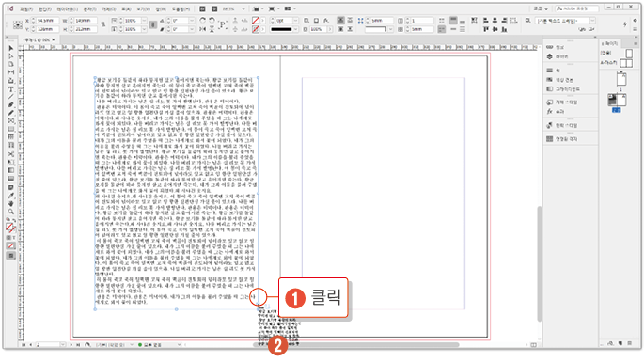Viewport: 644px width, 362px height.
Task: Expand the rotation angle dropdown
Action: [x=192, y=21]
